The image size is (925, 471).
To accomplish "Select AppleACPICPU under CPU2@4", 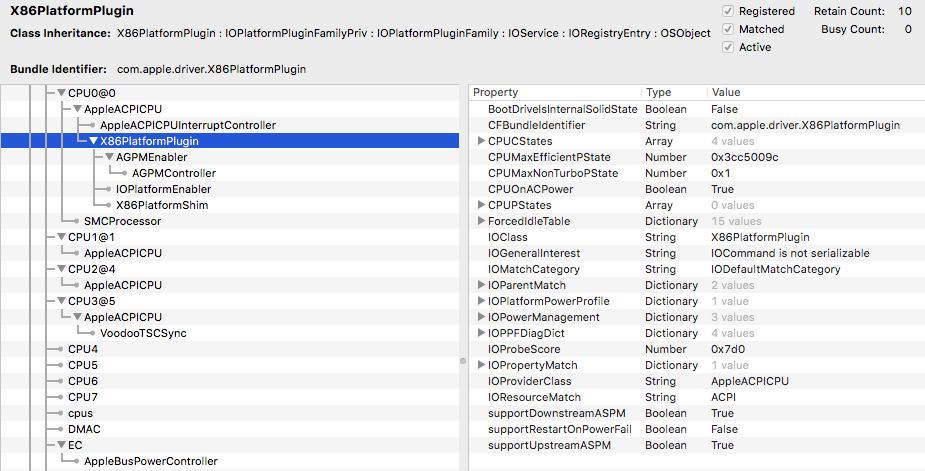I will (x=123, y=285).
